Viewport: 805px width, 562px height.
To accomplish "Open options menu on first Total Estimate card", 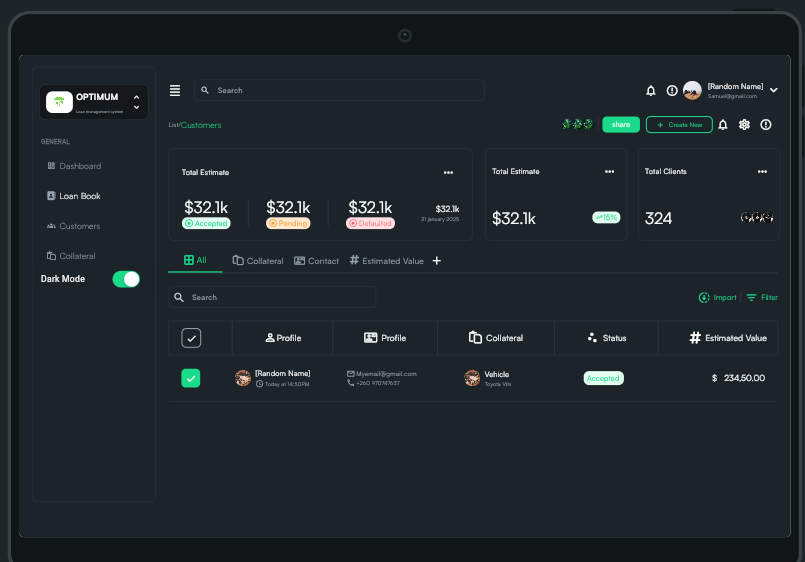I will coord(448,172).
